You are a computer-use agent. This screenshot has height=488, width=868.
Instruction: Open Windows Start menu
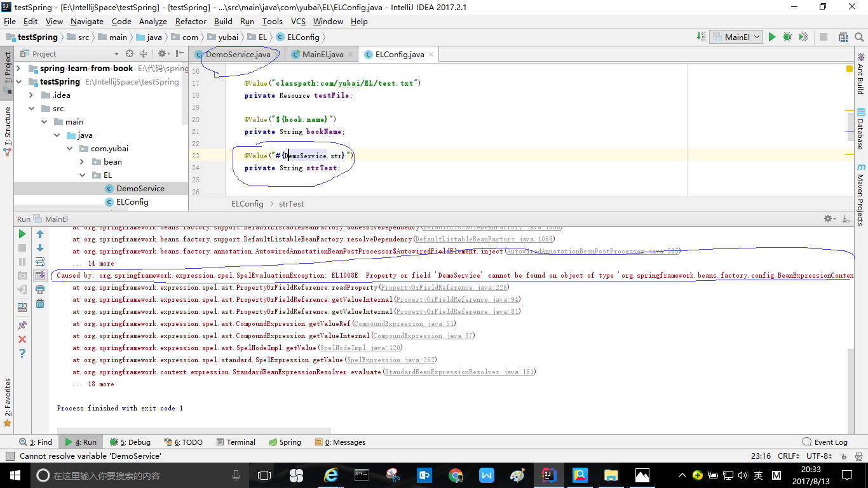(x=15, y=475)
